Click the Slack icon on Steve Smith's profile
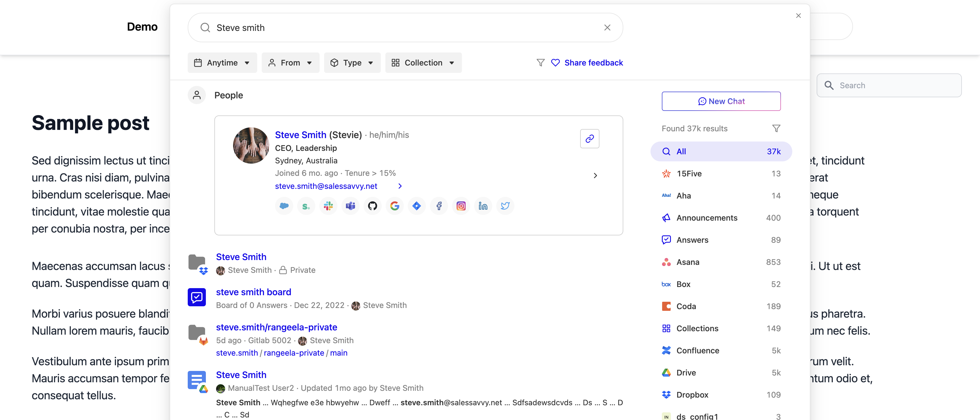Screen dimensions: 980x420 click(328, 206)
